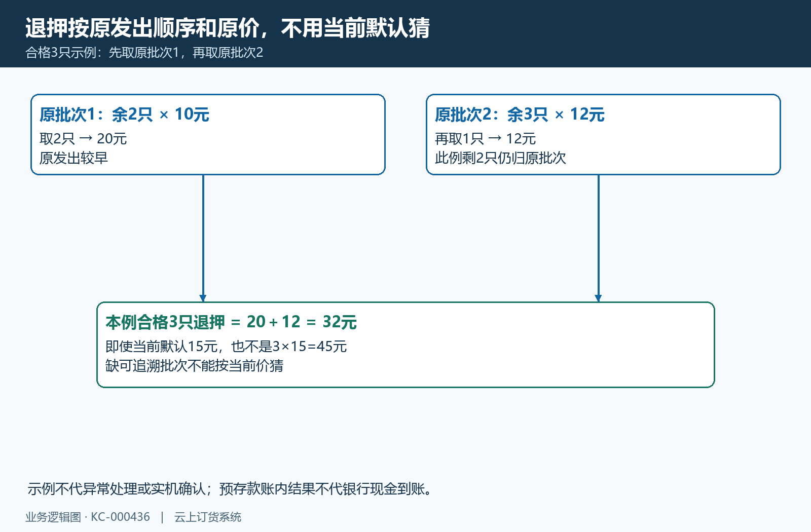The image size is (811, 532).
Task: Click the disclaimer 示例不代异常处理或实机确认
Action: click(117, 489)
